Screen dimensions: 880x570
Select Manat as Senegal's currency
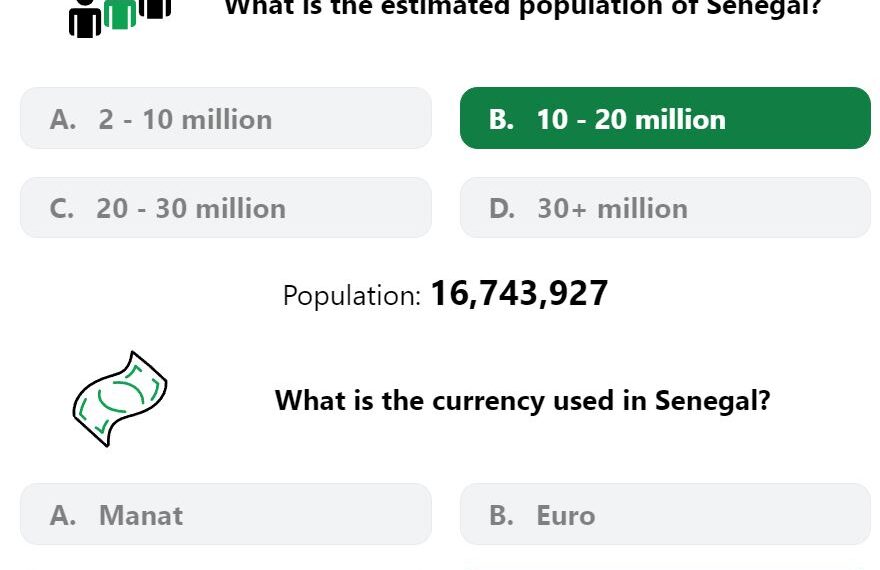(x=226, y=514)
